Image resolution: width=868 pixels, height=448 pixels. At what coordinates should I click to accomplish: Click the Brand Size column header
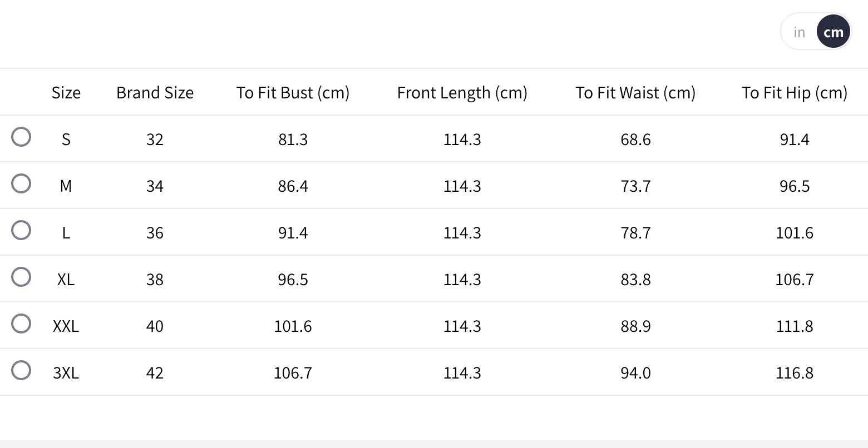[x=155, y=93]
